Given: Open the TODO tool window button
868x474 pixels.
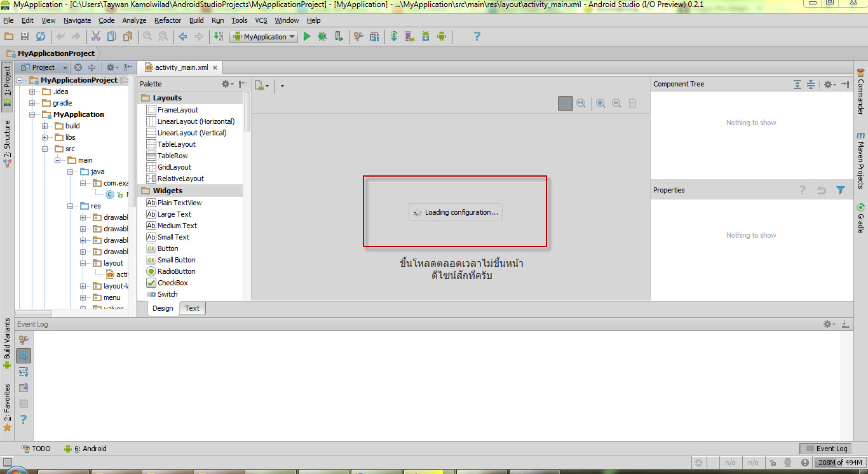Looking at the screenshot, I should (x=36, y=449).
